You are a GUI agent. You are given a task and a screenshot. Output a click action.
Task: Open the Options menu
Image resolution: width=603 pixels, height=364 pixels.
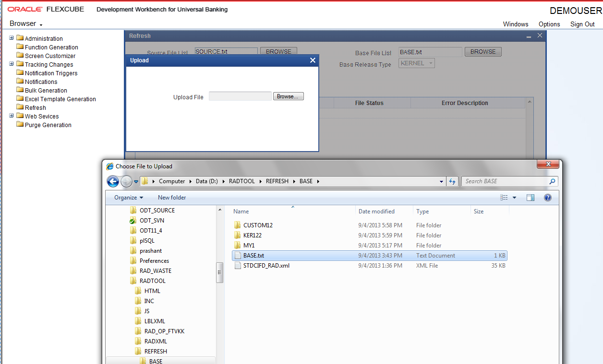click(x=549, y=24)
